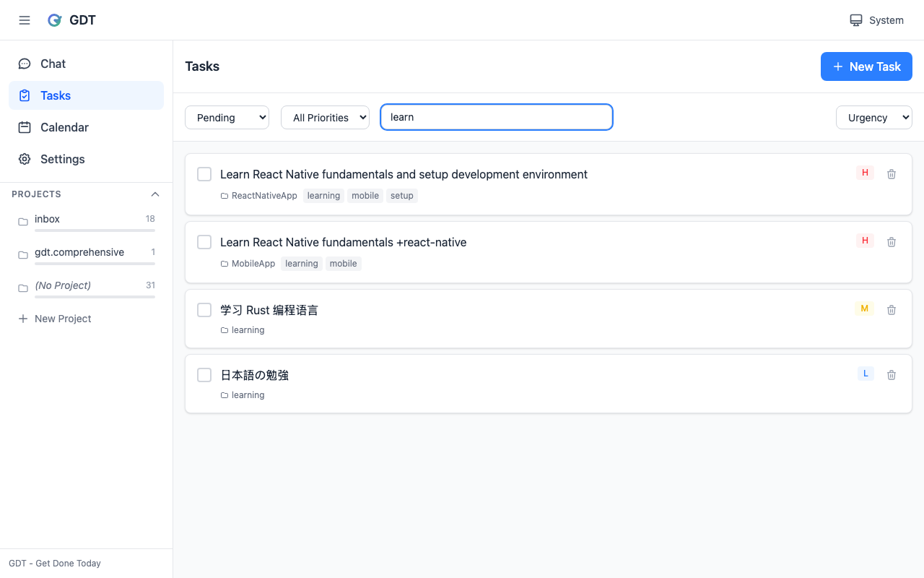Mark the 日本語の勉強 task complete

(204, 374)
